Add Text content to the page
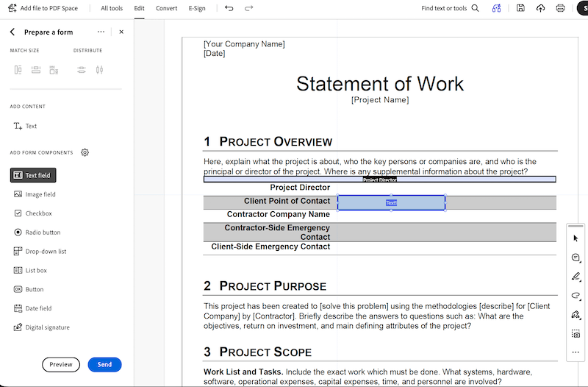Viewport: 588px width, 387px height. (25, 126)
